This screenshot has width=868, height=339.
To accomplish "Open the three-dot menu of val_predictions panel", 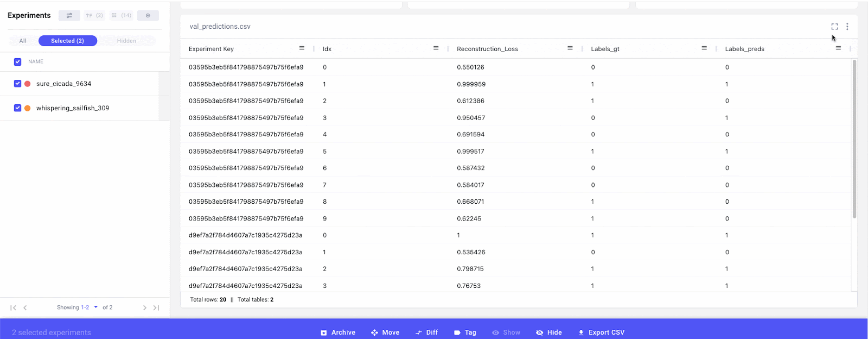I will click(847, 27).
